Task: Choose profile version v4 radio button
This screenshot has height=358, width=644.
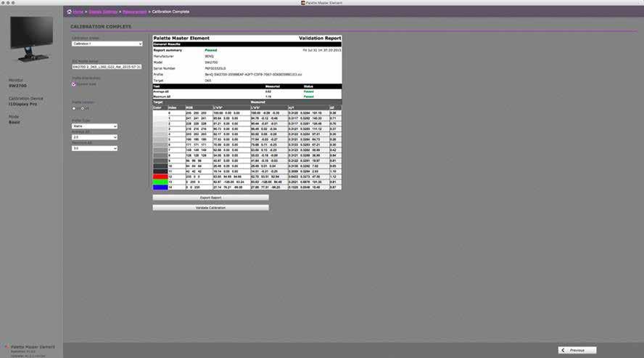Action: coord(83,108)
